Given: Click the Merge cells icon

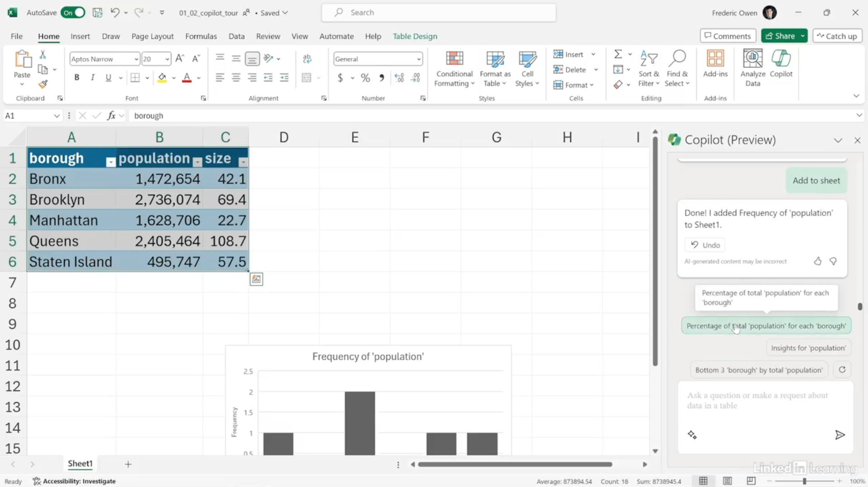Looking at the screenshot, I should coord(307,78).
